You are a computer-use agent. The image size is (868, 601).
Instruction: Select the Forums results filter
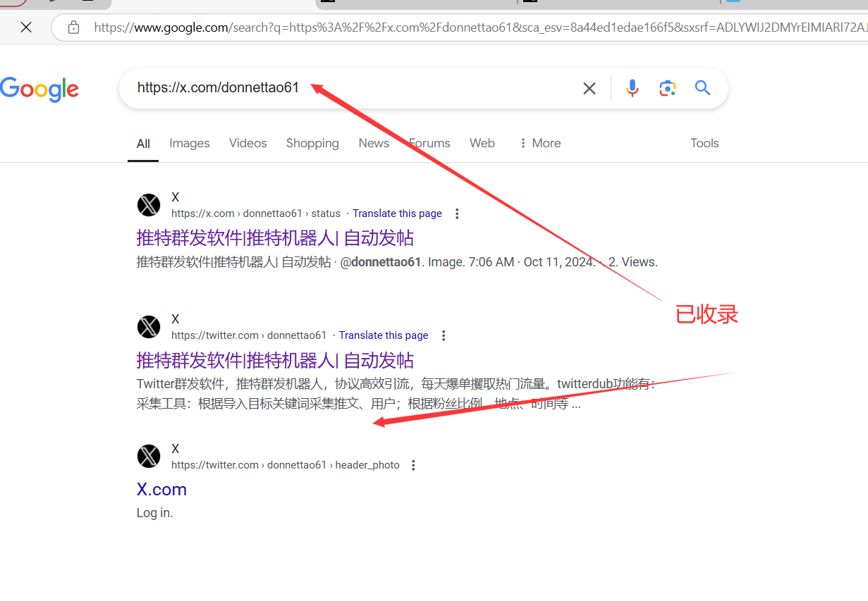(429, 143)
